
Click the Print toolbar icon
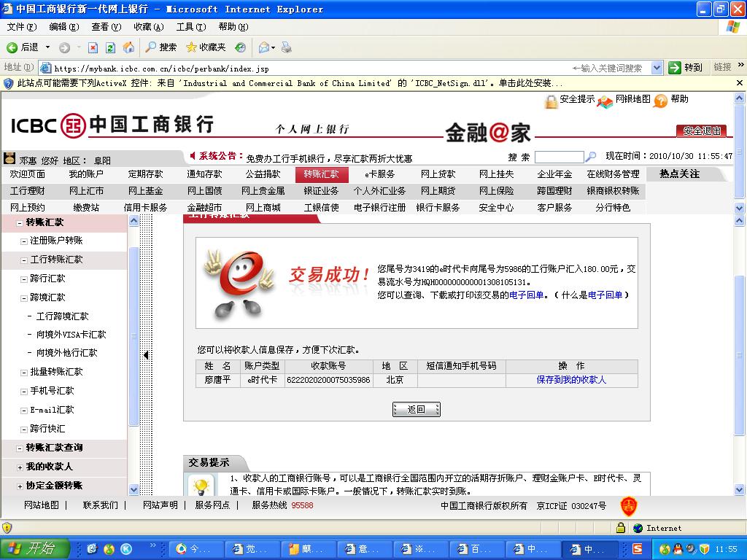[x=287, y=47]
